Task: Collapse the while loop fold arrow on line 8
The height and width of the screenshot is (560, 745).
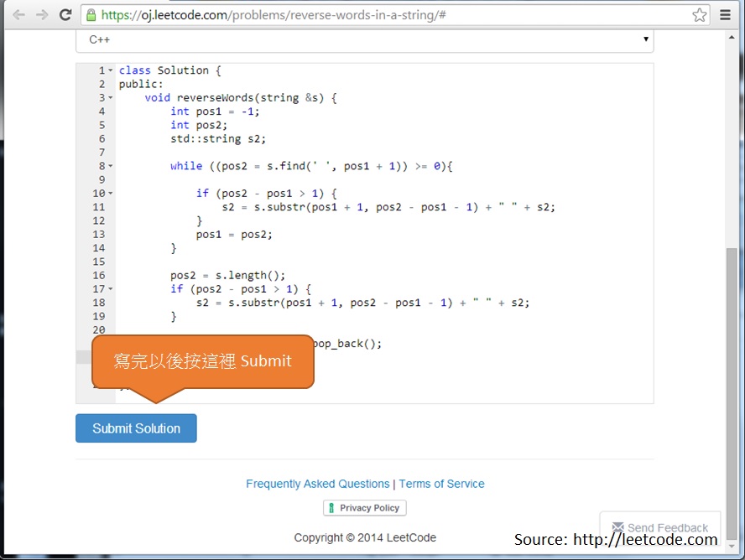Action: 110,165
